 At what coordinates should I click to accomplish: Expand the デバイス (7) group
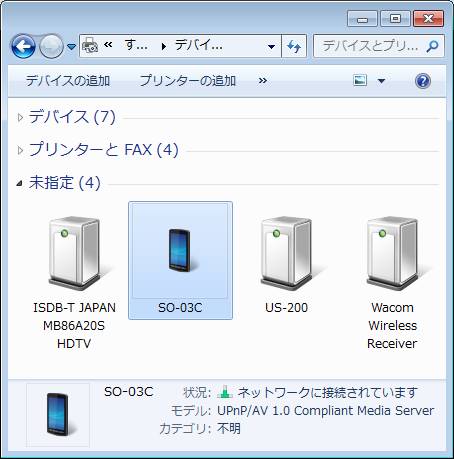[x=21, y=117]
